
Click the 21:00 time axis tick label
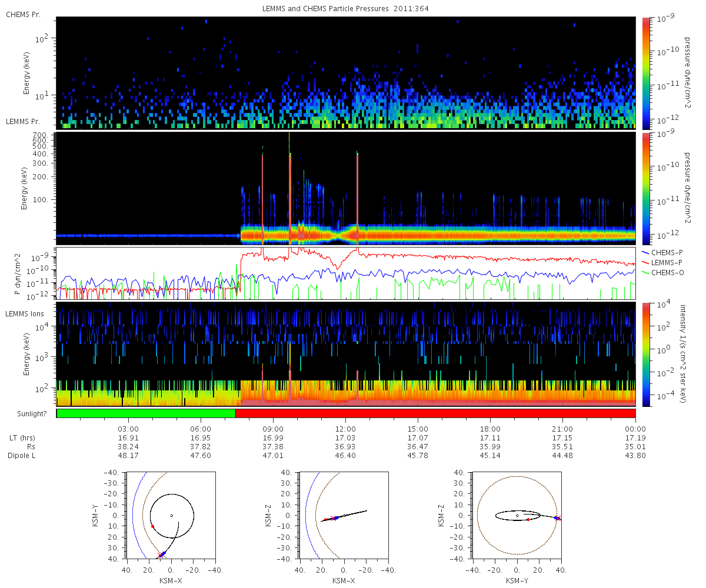[x=562, y=429]
